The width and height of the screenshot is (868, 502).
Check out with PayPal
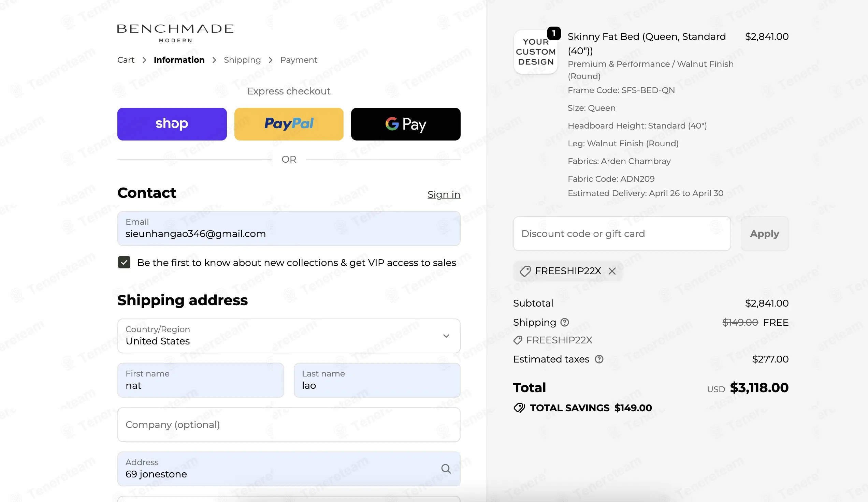[289, 124]
